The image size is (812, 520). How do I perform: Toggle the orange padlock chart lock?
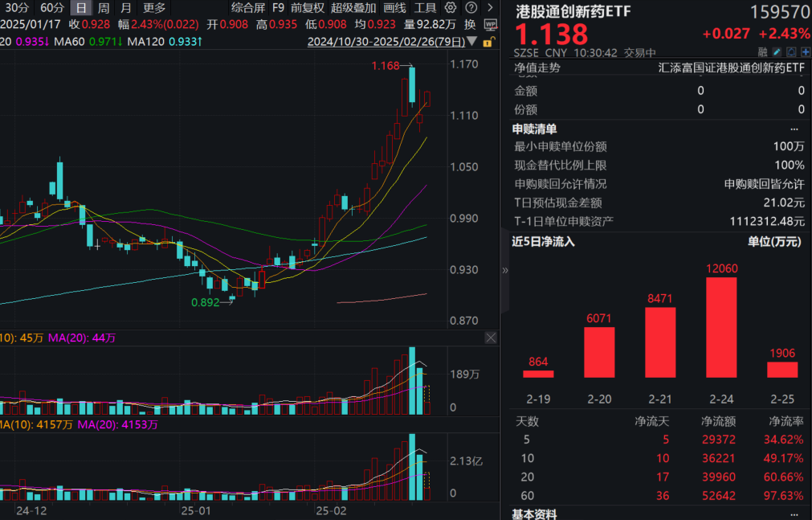pos(488,41)
